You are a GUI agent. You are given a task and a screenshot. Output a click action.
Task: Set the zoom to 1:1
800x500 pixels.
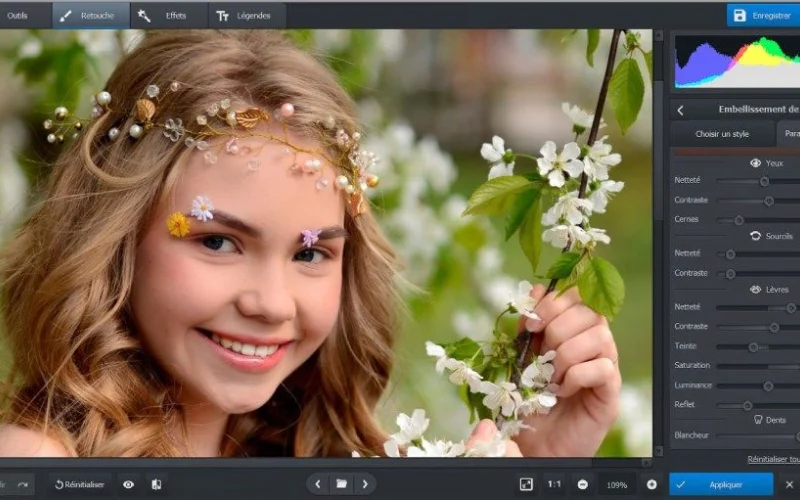click(x=554, y=484)
